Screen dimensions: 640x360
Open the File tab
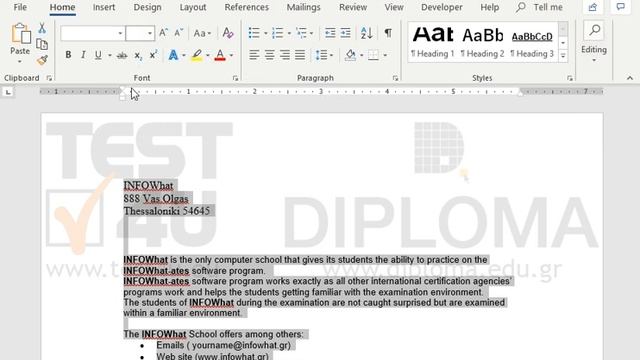click(20, 7)
